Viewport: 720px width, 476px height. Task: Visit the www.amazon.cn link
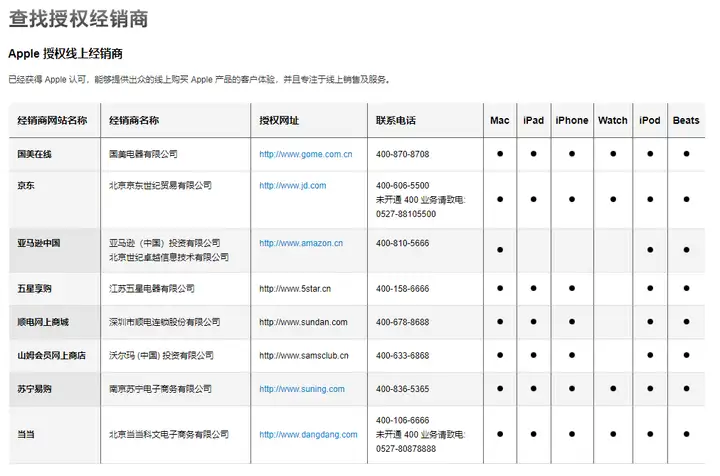click(301, 243)
